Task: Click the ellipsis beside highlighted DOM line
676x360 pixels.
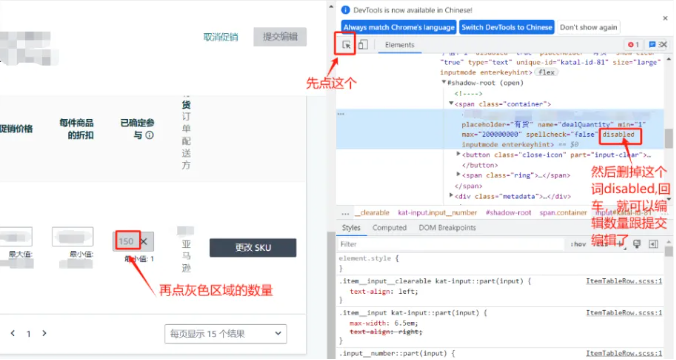Action: tap(341, 114)
